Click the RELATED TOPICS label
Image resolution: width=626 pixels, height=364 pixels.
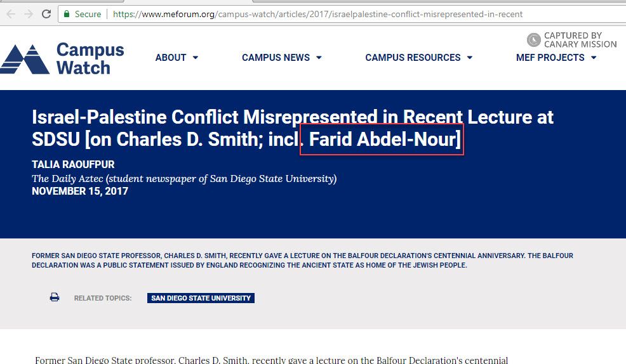[103, 298]
